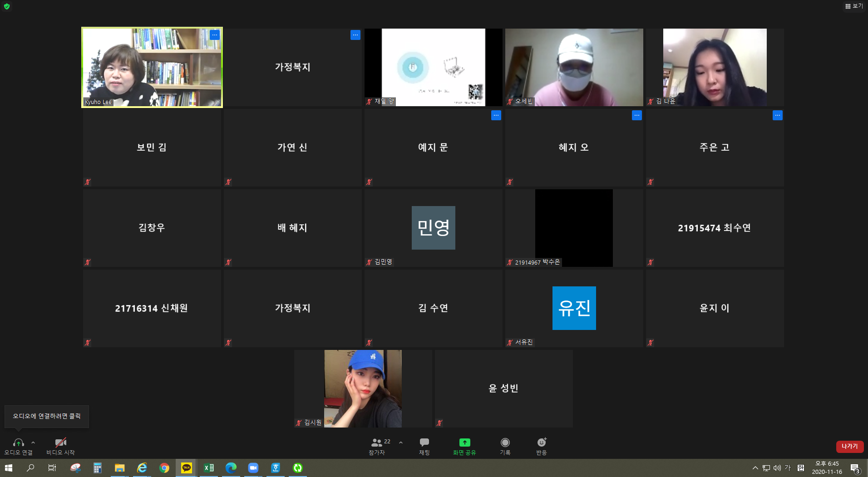
Task: Expand audio options arrow next to headphone
Action: 33,443
